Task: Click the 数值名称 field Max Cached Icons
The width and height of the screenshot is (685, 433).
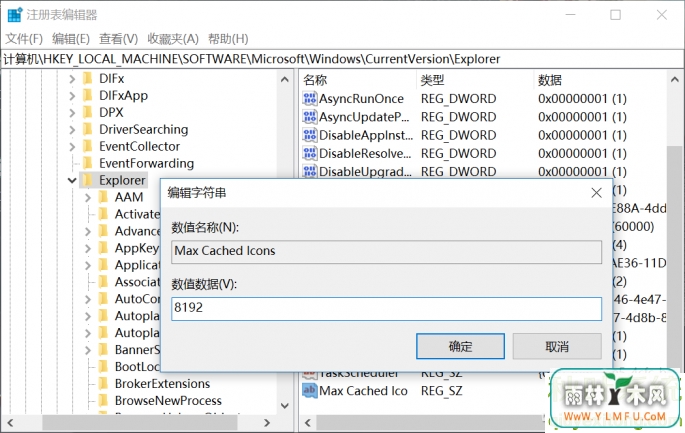Action: coord(387,251)
